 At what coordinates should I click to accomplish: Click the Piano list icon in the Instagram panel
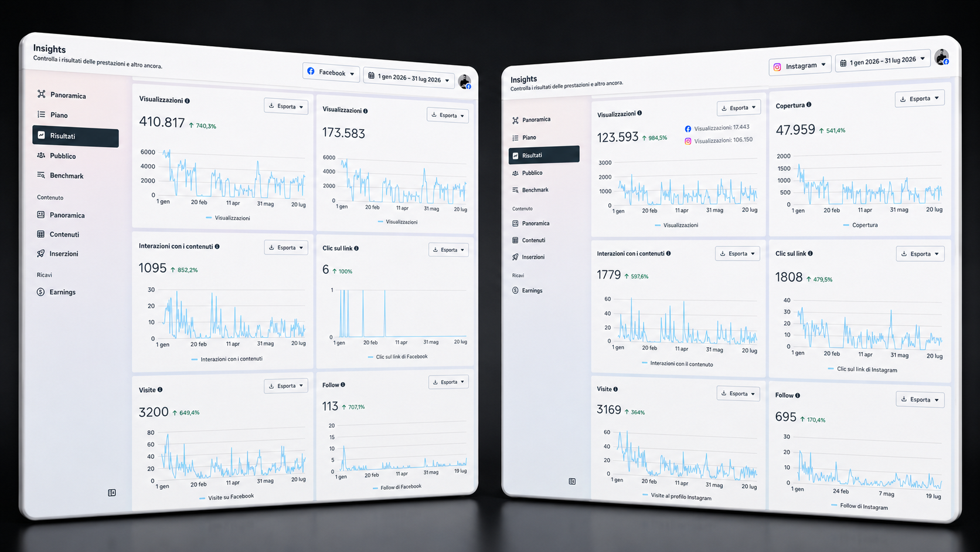click(515, 138)
